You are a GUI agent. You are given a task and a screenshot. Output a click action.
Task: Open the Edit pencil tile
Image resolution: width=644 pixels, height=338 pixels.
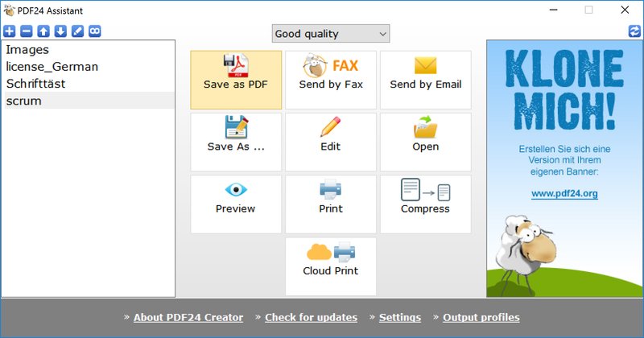click(x=331, y=142)
